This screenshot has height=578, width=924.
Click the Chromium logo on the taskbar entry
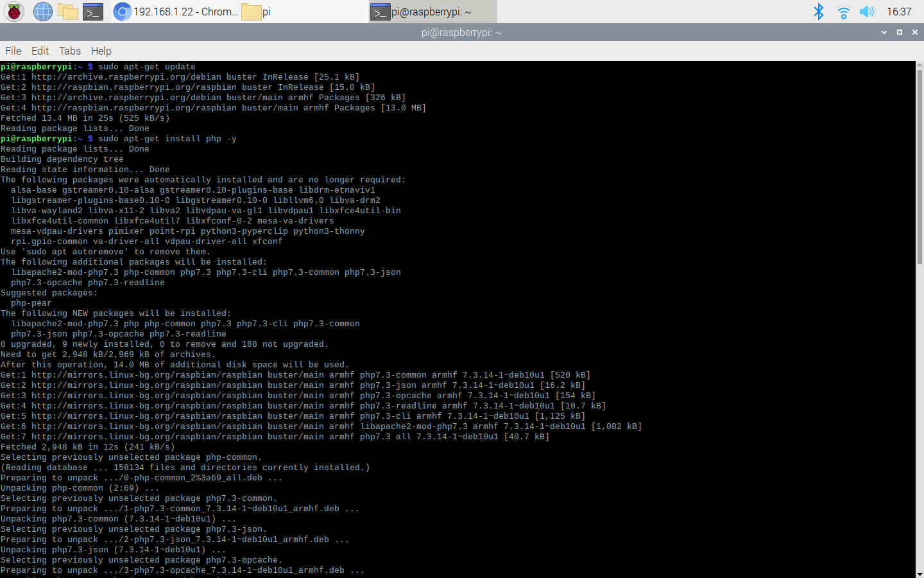(x=122, y=12)
